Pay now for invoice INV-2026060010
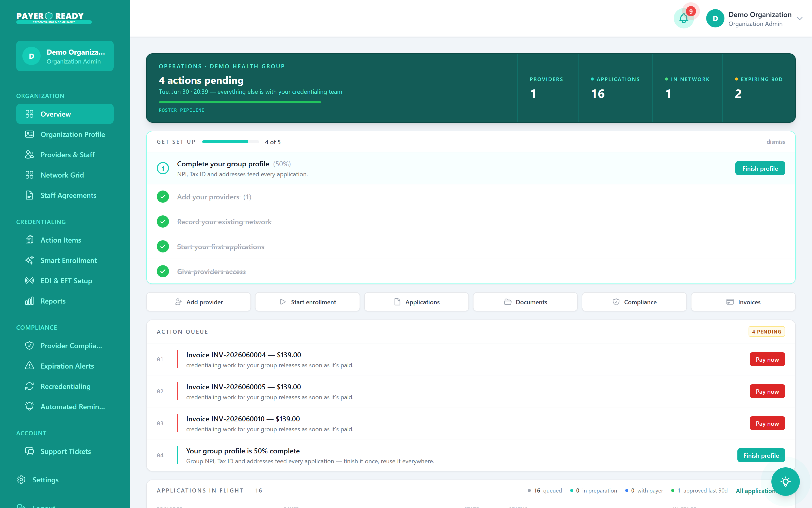Screen dimensions: 812x508 [x=767, y=423]
